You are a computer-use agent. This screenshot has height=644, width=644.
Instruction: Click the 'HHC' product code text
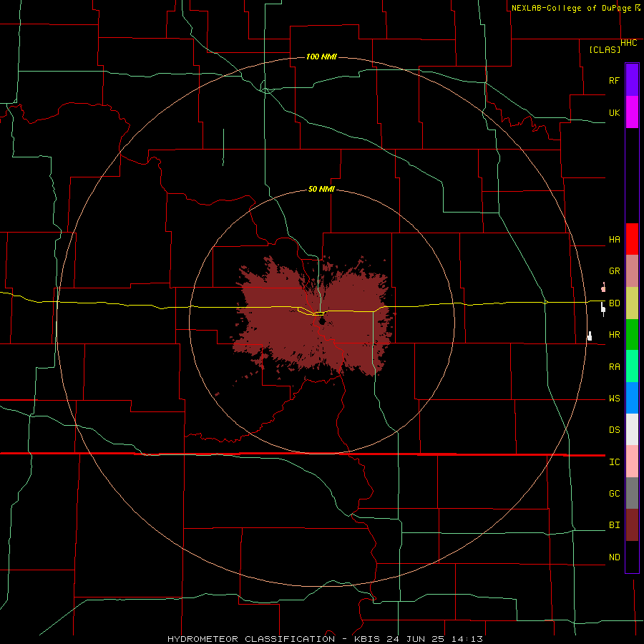click(628, 43)
